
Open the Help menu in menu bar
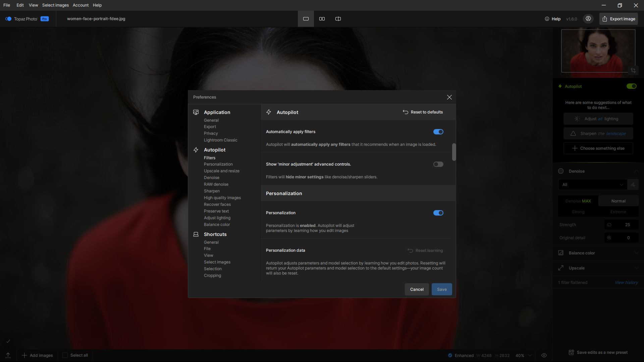coord(97,5)
